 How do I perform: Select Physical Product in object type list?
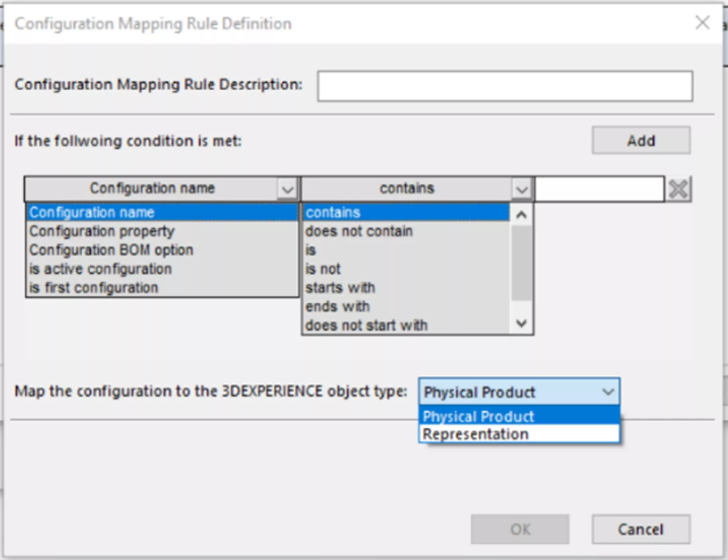click(519, 416)
